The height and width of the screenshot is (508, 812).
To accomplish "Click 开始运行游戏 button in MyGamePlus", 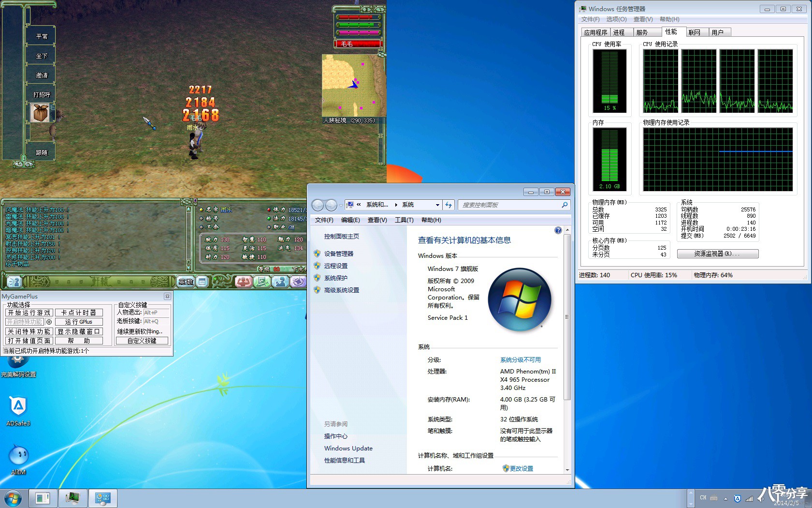I will [x=29, y=313].
